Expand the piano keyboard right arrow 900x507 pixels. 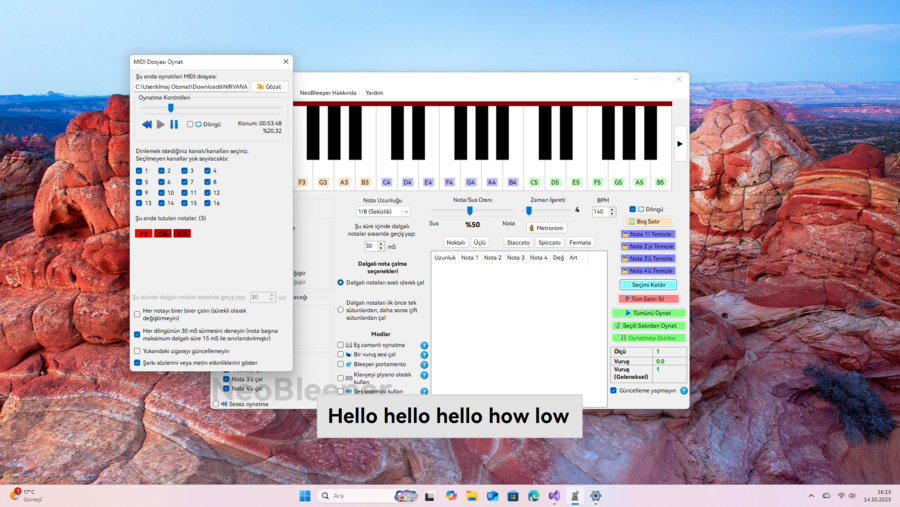point(680,144)
